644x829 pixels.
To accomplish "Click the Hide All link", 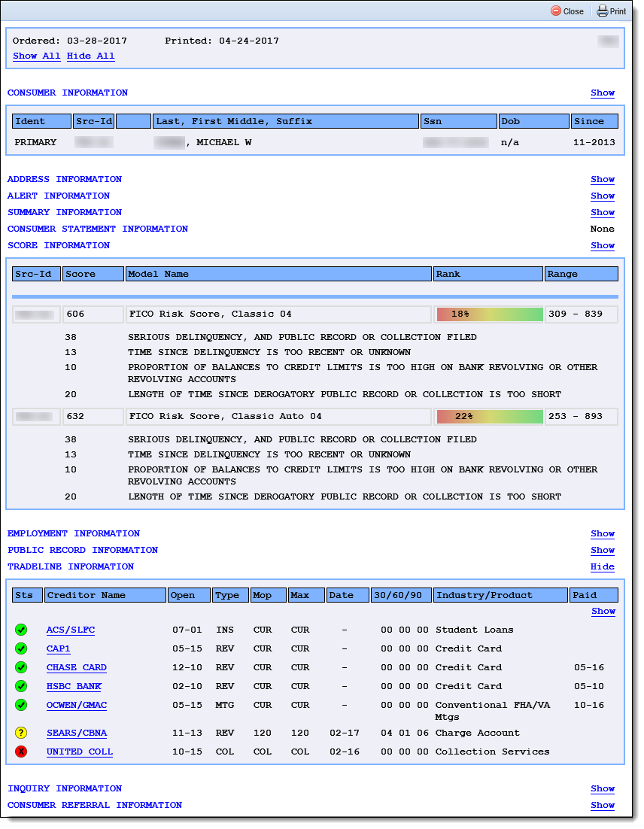I will (x=90, y=56).
